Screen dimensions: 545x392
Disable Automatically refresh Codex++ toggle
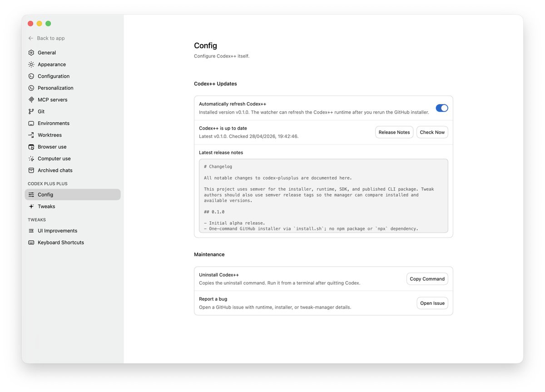[442, 108]
